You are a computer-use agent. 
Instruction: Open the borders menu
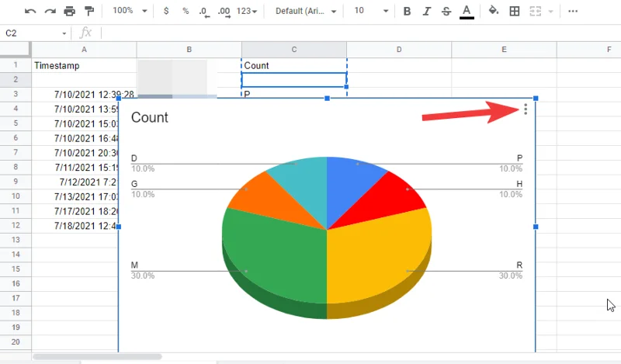[x=515, y=11]
